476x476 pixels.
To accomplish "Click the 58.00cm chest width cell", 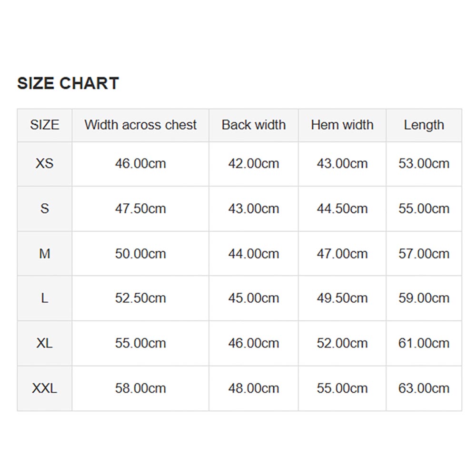I will pyautogui.click(x=140, y=388).
